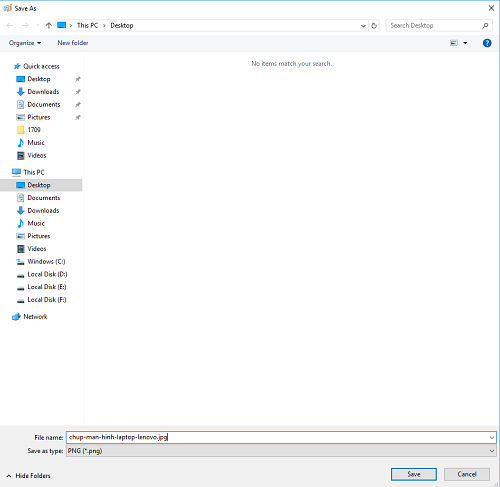This screenshot has width=500, height=487.
Task: Select the 1709 folder in Quick access
Action: click(34, 130)
